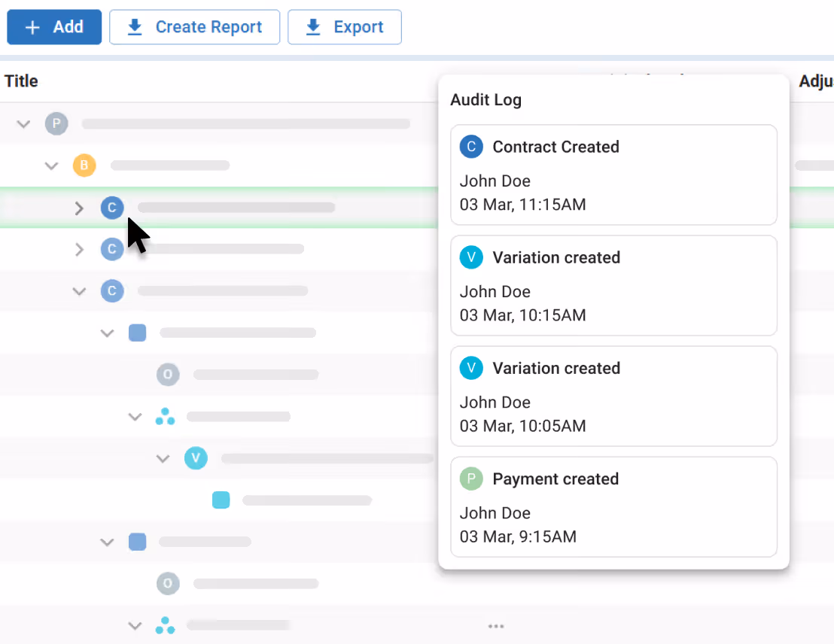This screenshot has width=834, height=644.
Task: Click the Export button
Action: point(344,27)
